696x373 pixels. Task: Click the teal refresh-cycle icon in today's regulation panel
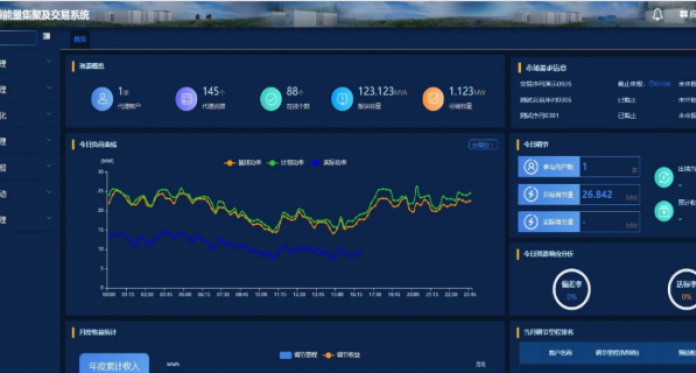pos(664,177)
